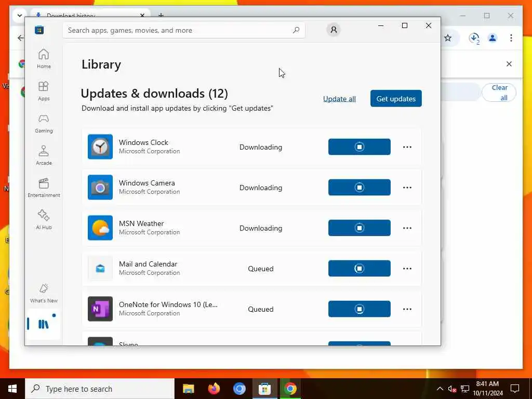Click the MSN Weather app title
This screenshot has width=532, height=399.
click(141, 223)
